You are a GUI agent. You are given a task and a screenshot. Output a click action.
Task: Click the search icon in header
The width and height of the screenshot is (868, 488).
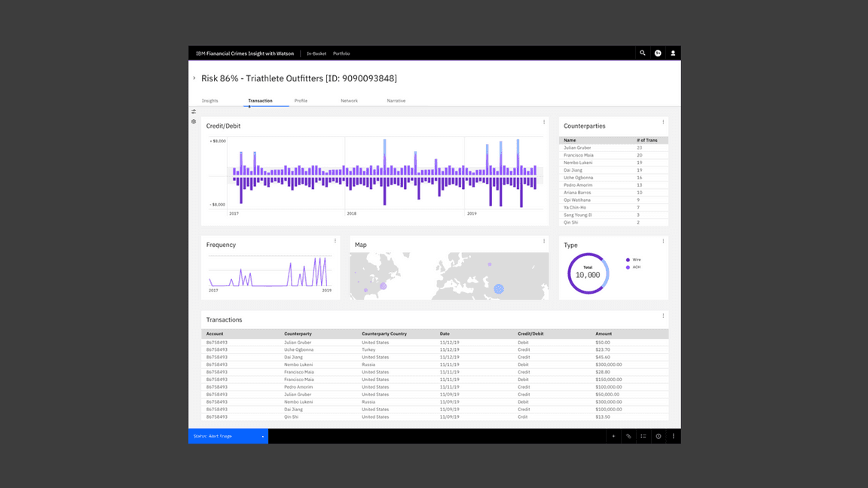click(643, 53)
